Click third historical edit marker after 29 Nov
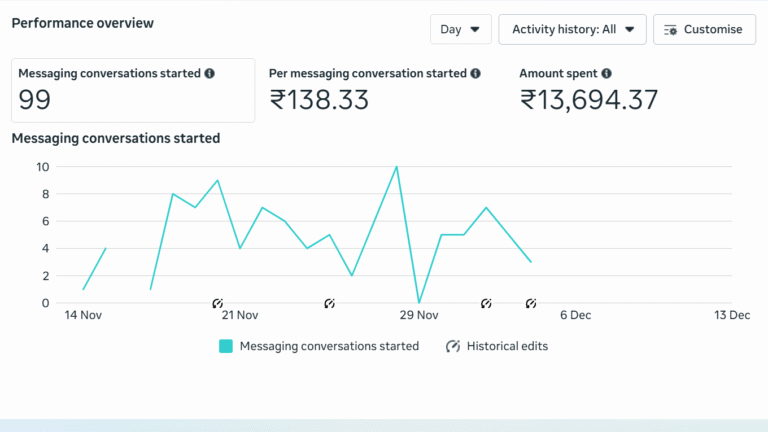Screen dimensions: 768x432 point(486,303)
